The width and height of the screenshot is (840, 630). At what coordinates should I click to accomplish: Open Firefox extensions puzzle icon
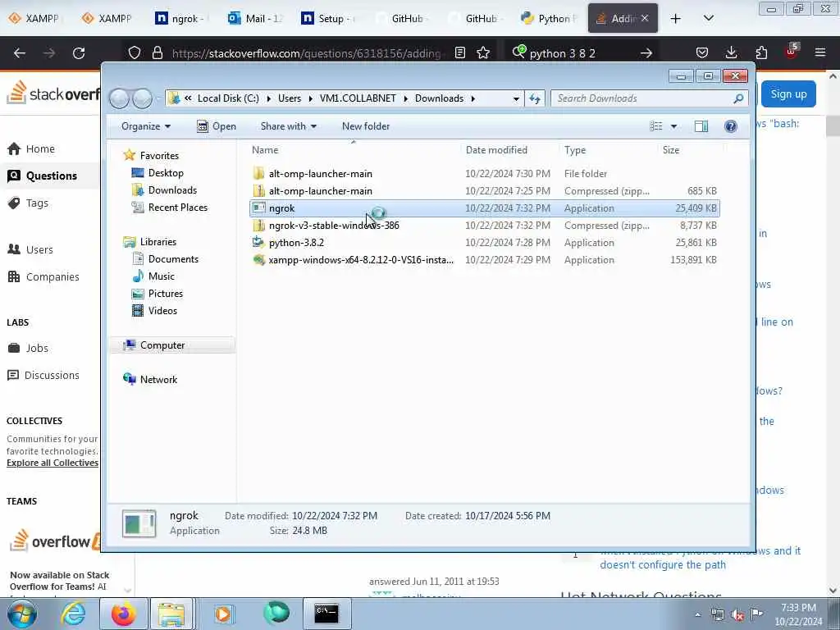pyautogui.click(x=761, y=52)
